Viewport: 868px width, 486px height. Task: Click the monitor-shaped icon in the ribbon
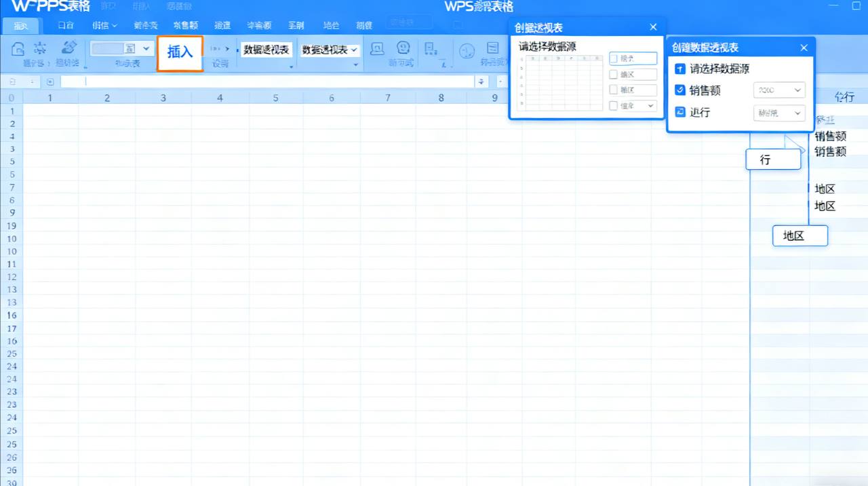(x=377, y=49)
